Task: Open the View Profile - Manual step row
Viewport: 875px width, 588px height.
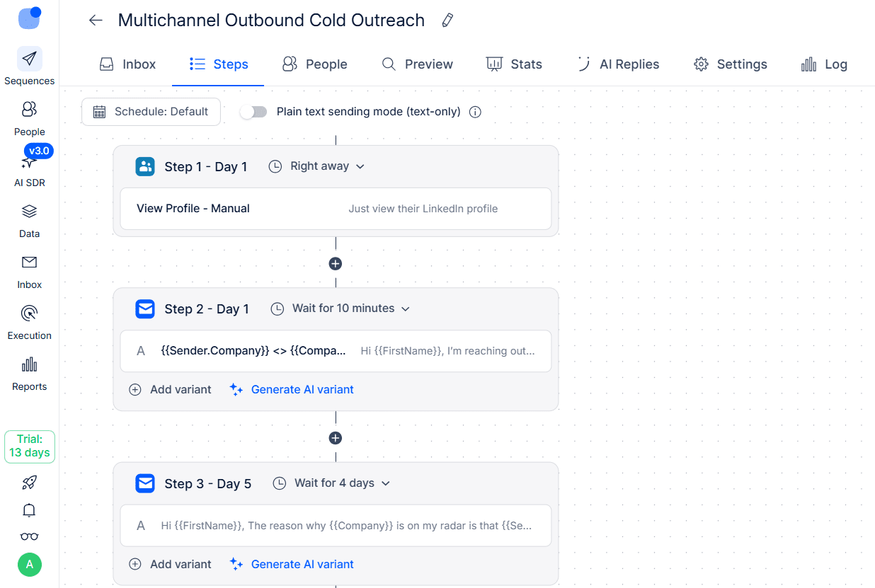Action: [x=336, y=209]
